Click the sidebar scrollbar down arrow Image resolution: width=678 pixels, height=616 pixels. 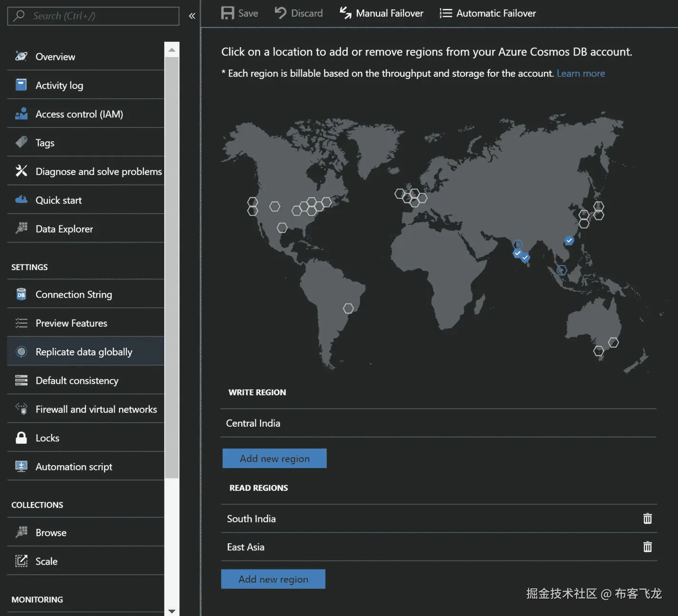[172, 611]
